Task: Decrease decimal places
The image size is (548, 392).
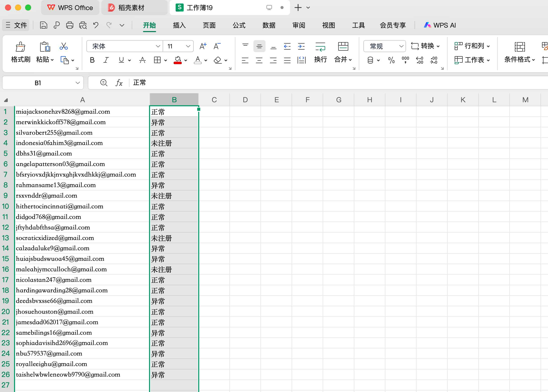Action: click(x=434, y=60)
